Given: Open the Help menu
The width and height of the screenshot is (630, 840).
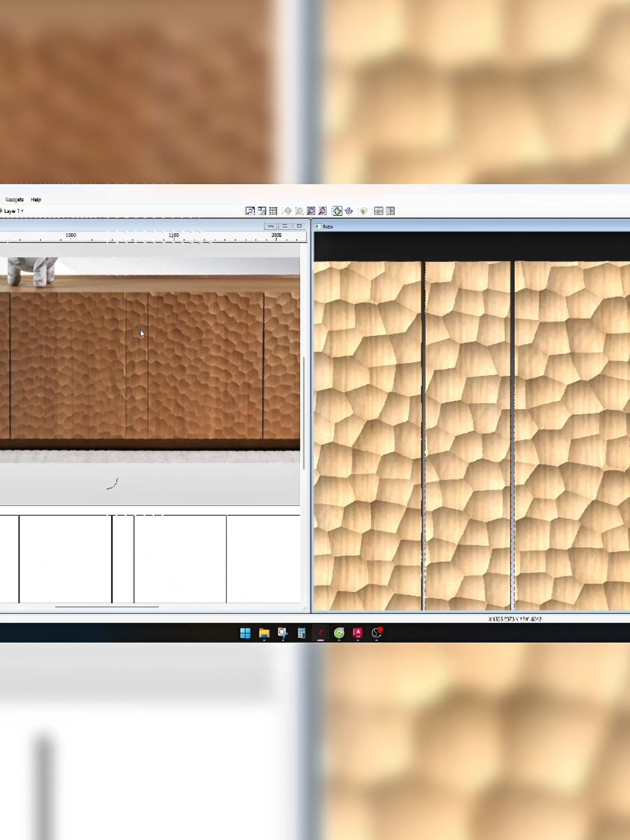Looking at the screenshot, I should coord(35,199).
